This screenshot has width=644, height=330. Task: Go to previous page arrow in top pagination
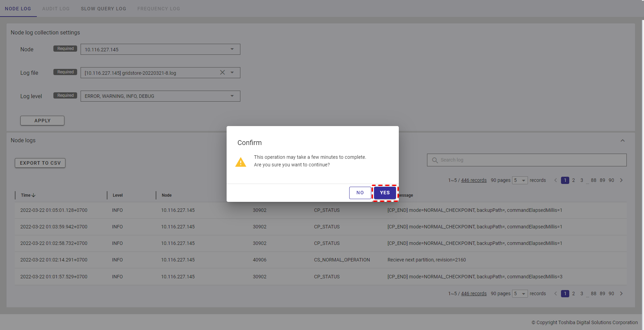pyautogui.click(x=555, y=180)
